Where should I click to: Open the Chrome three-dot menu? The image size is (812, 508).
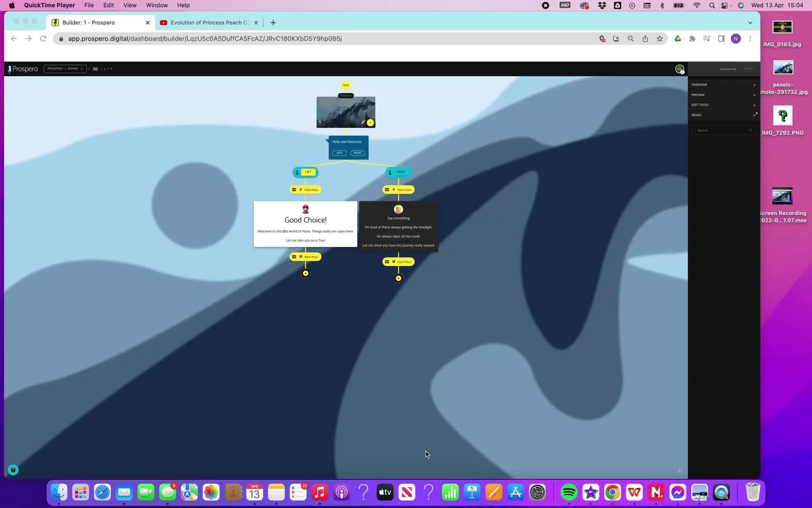[750, 39]
